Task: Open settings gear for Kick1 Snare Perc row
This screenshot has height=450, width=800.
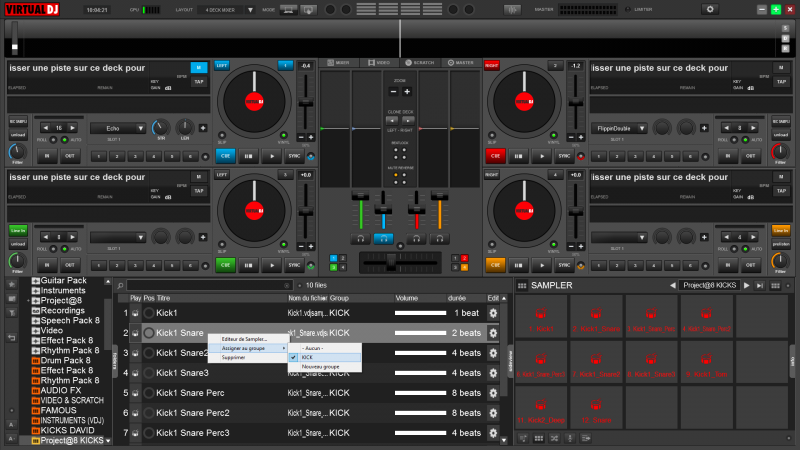Action: (493, 393)
